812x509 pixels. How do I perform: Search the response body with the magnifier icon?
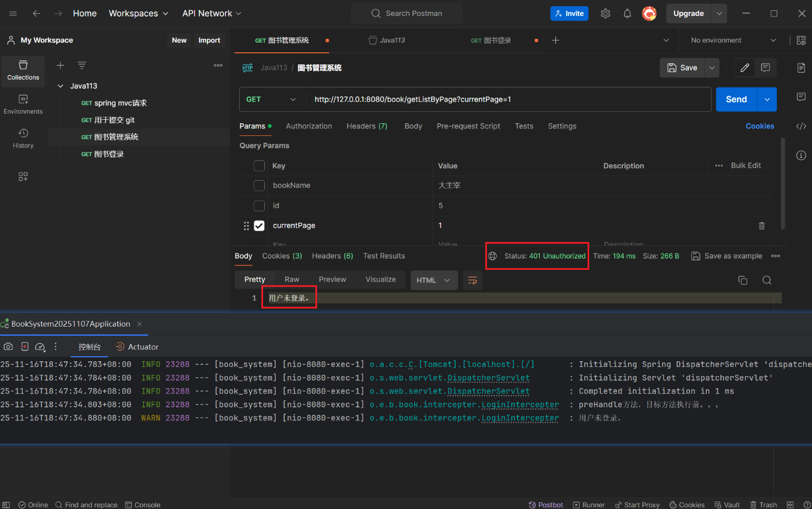pos(767,280)
